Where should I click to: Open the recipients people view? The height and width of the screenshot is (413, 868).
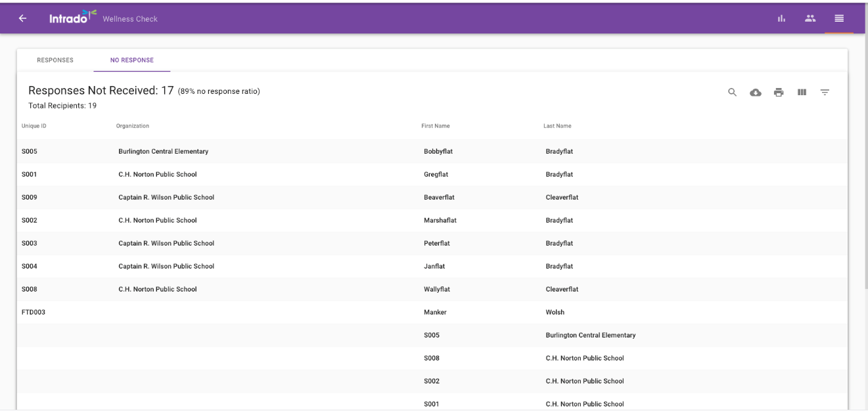tap(810, 18)
